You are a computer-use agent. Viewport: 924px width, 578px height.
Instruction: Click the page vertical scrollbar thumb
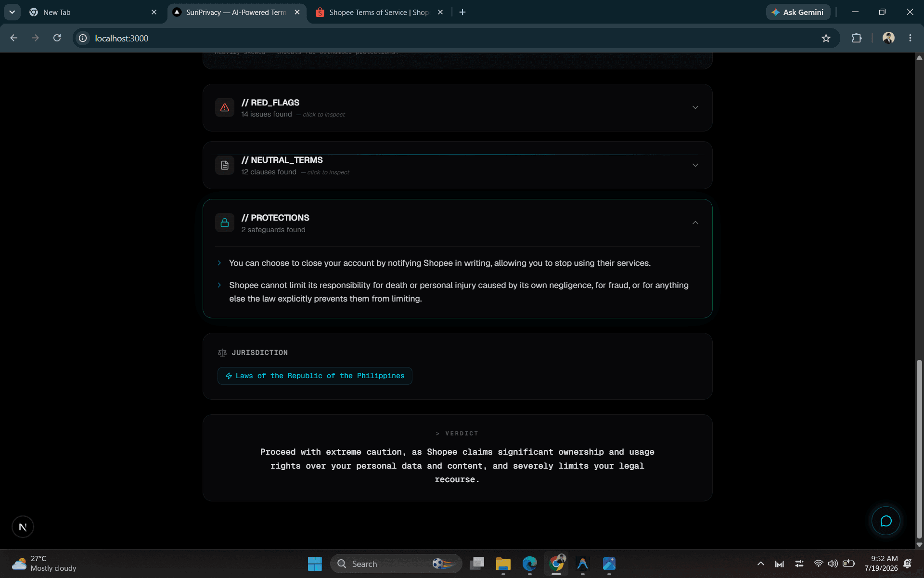click(919, 449)
